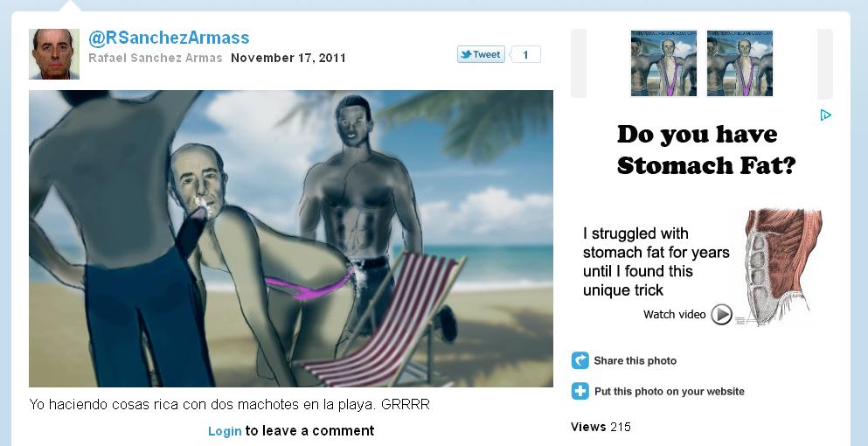
Task: Select the second photo thumbnail in the strip
Action: tap(740, 63)
